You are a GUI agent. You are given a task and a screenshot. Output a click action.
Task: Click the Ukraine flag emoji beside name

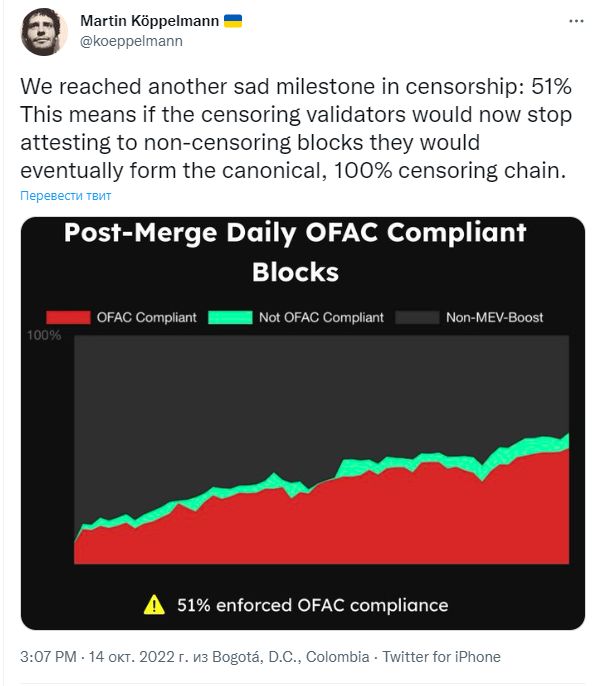pyautogui.click(x=233, y=21)
